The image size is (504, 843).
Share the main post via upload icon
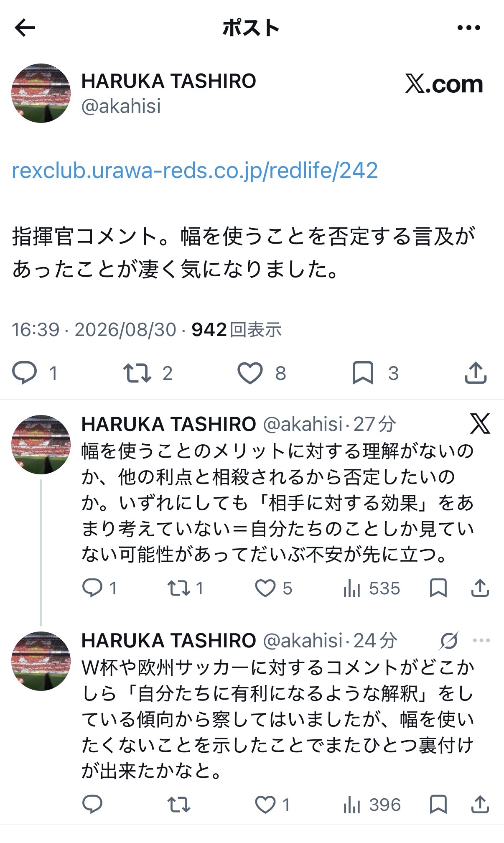[476, 372]
